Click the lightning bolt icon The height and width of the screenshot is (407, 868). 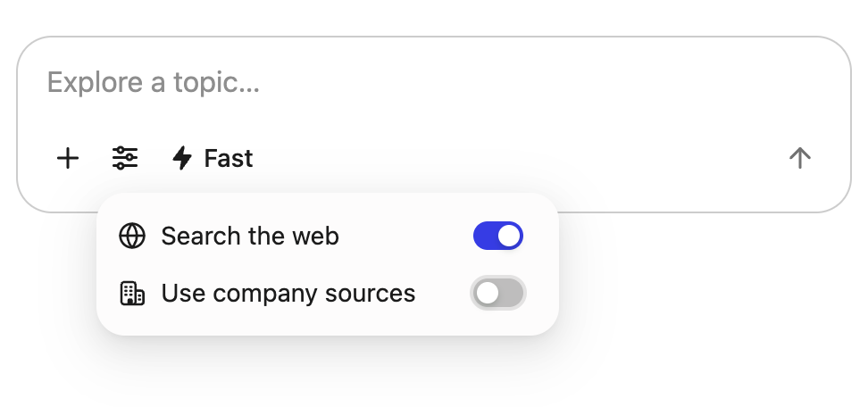tap(182, 159)
